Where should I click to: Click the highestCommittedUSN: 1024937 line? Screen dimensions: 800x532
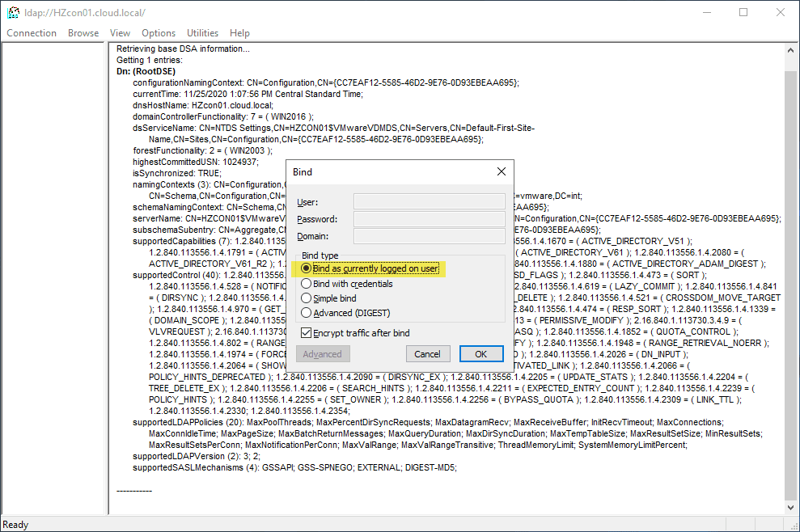tap(196, 162)
